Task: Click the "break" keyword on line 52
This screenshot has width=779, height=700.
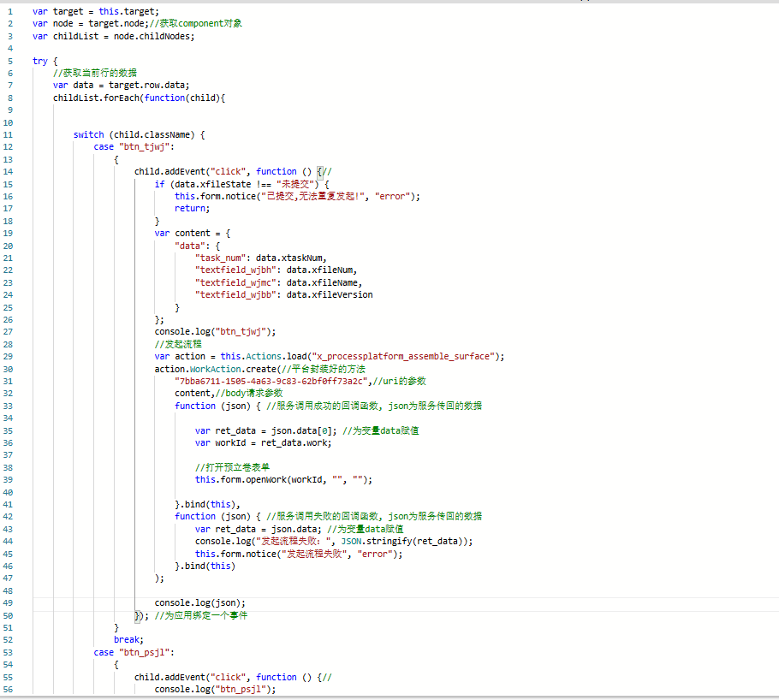Action: pos(128,639)
